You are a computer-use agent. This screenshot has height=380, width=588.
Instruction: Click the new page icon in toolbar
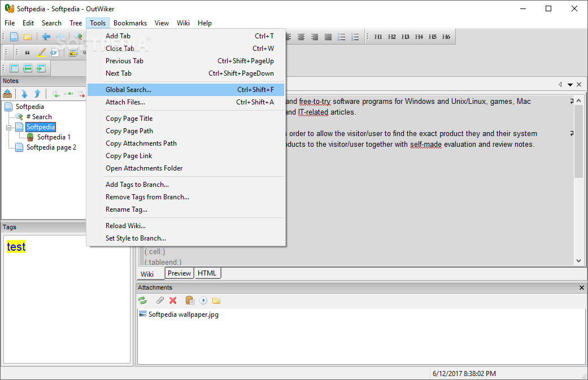tap(14, 37)
